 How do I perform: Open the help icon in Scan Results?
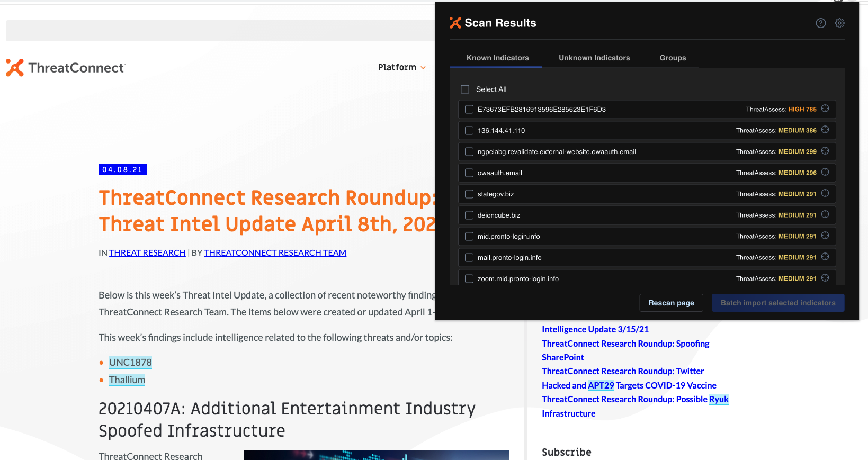pyautogui.click(x=821, y=23)
